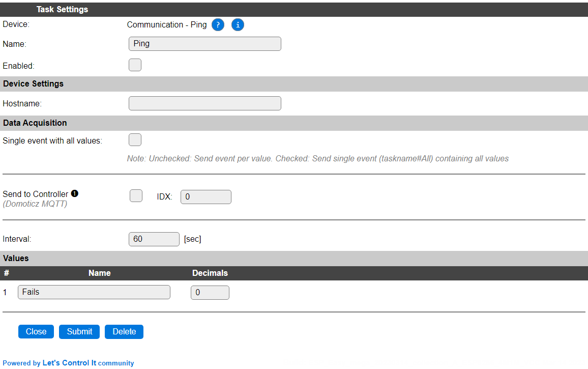Click the Device Settings section header
The width and height of the screenshot is (588, 369).
pos(294,83)
